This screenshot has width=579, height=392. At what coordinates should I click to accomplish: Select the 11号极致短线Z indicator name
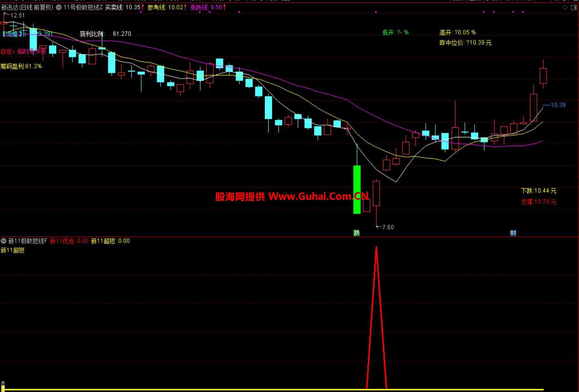click(x=83, y=7)
